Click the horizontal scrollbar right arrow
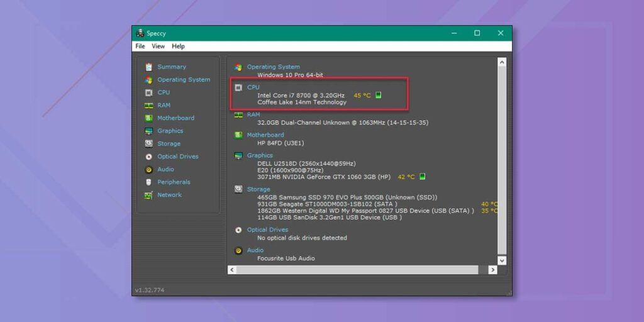 (492, 270)
